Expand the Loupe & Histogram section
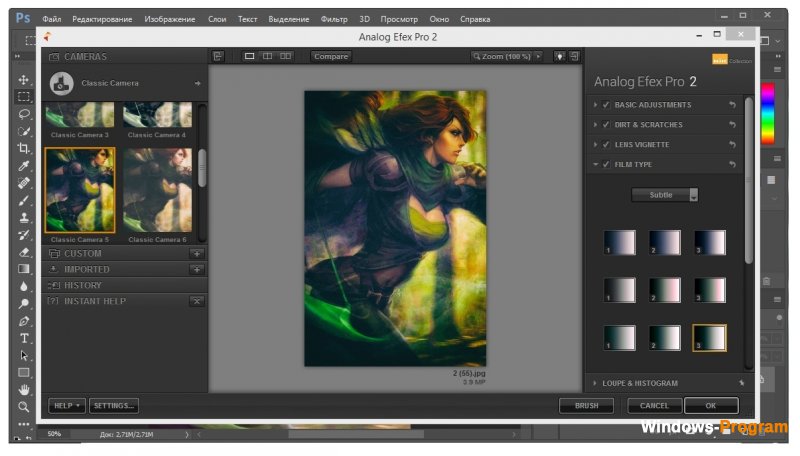The image size is (800, 456). 595,383
